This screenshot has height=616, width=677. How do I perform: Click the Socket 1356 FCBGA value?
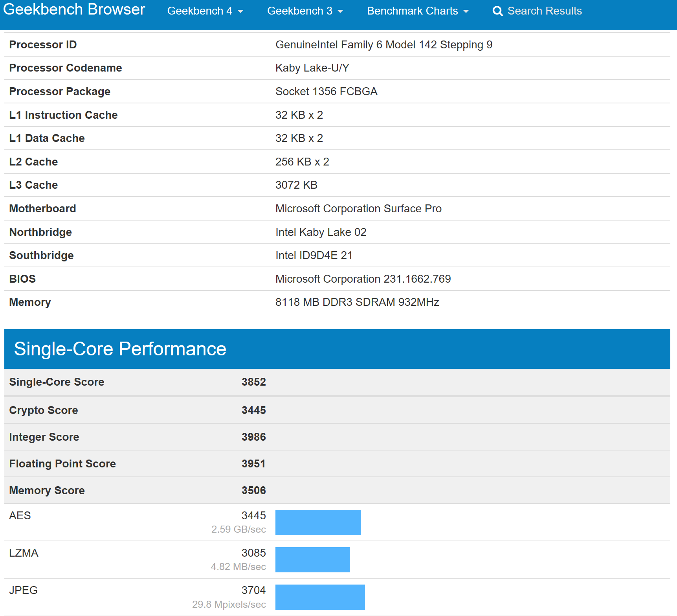click(327, 92)
